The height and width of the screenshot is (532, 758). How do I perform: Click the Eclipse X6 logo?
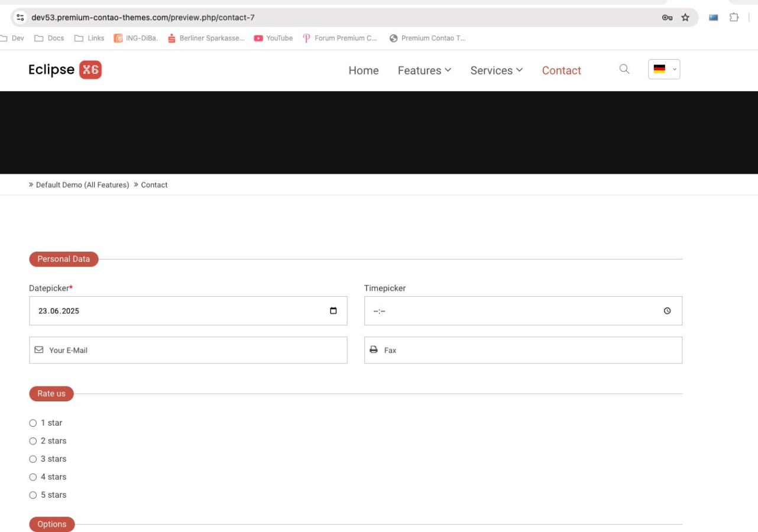(65, 70)
